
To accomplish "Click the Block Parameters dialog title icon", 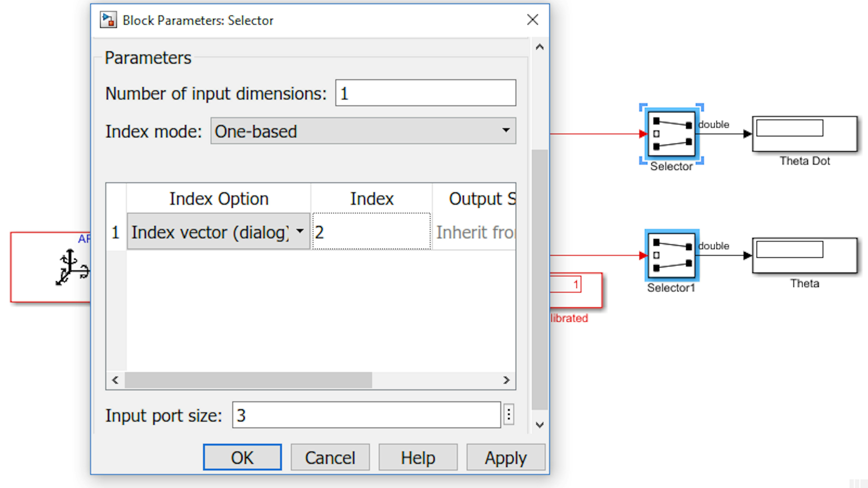I will (108, 20).
